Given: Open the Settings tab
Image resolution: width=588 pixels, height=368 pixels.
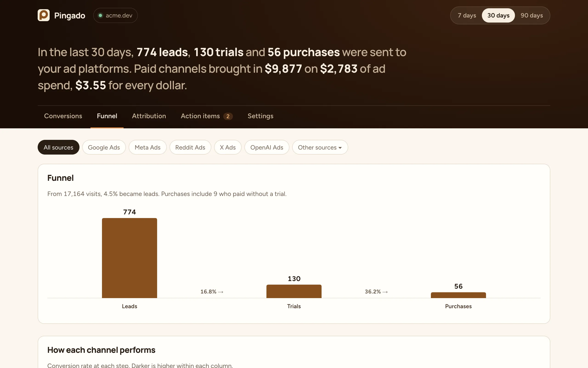Looking at the screenshot, I should point(260,116).
